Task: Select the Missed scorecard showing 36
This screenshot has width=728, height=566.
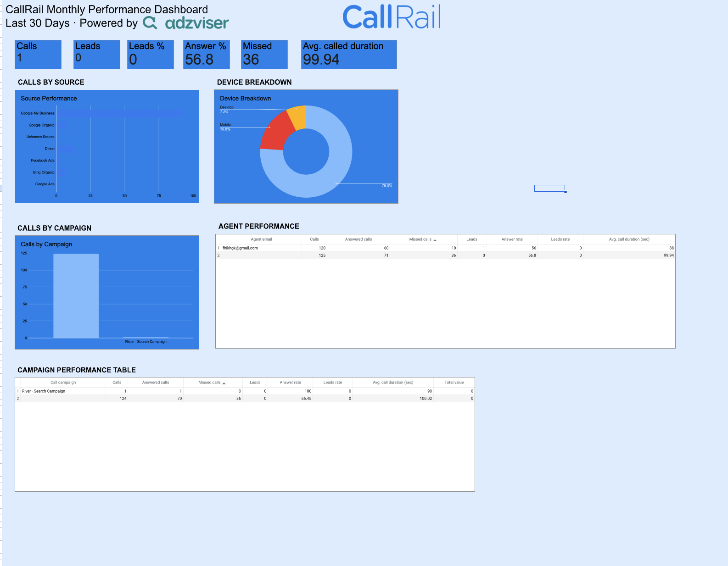Action: (264, 55)
